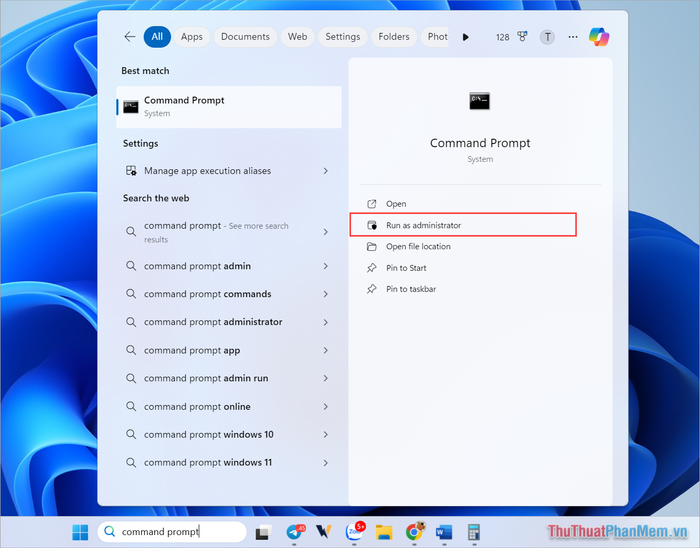Expand chevron next to command prompt online
The width and height of the screenshot is (700, 548).
tap(325, 407)
